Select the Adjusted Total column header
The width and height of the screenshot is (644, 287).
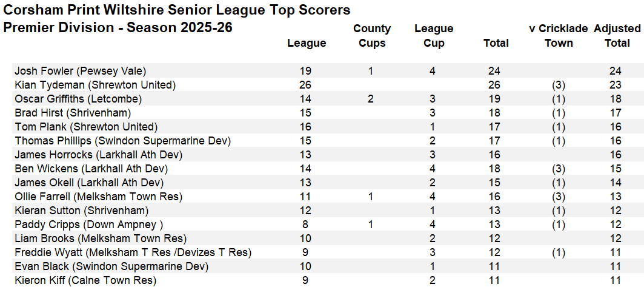pyautogui.click(x=617, y=36)
